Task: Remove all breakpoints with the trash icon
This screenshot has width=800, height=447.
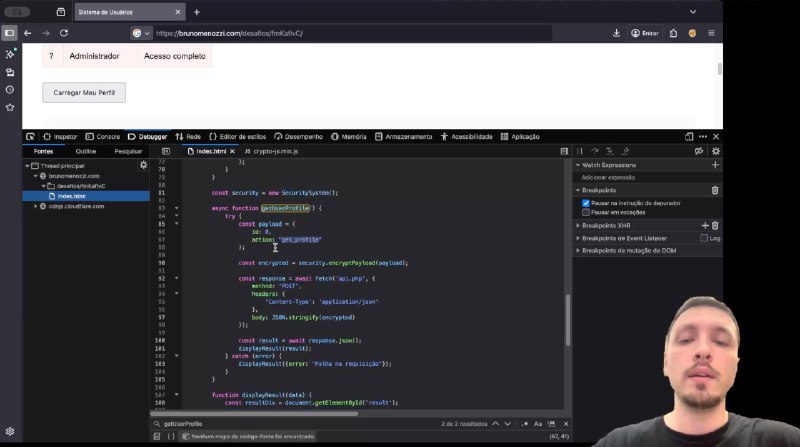Action: tap(714, 189)
